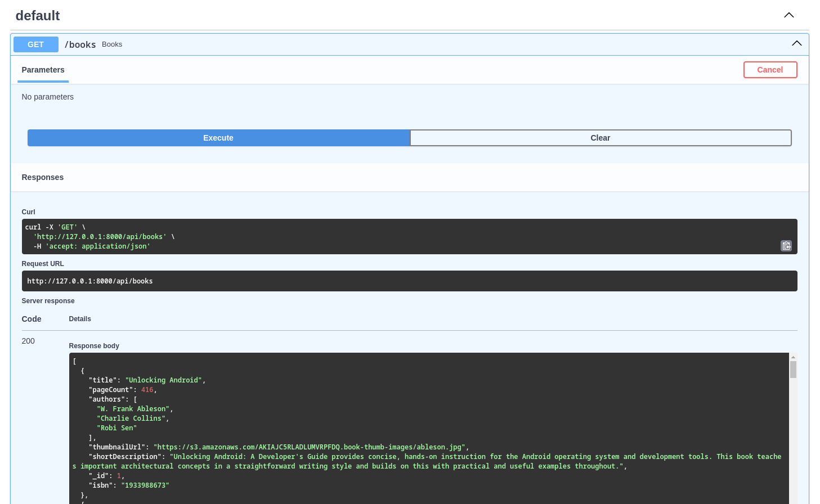Click the /books endpoint path label
The image size is (820, 504).
click(80, 44)
